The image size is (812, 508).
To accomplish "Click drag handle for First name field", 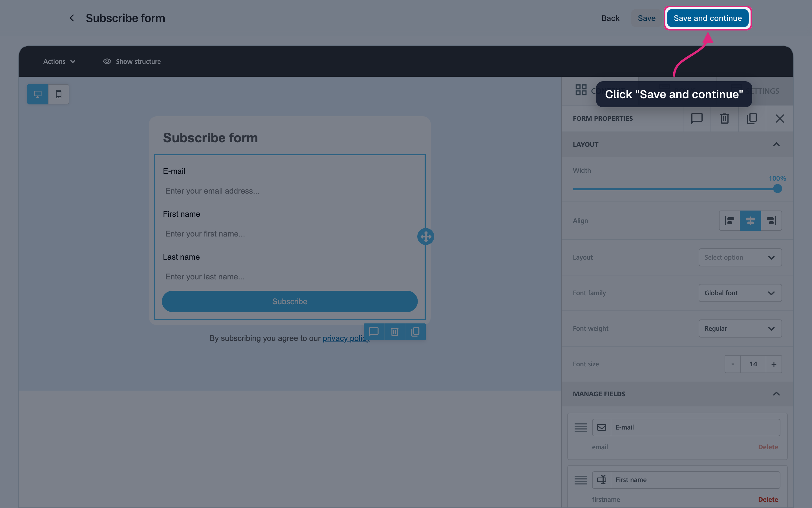I will [581, 480].
